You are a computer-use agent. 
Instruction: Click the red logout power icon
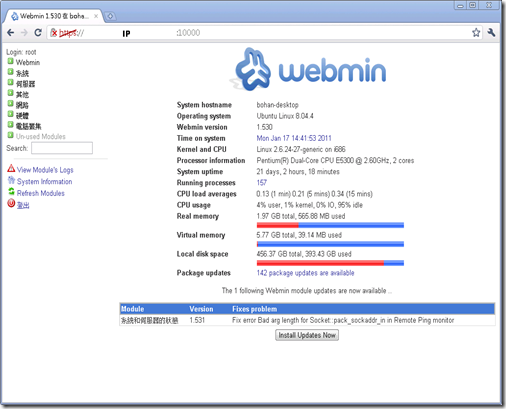11,203
